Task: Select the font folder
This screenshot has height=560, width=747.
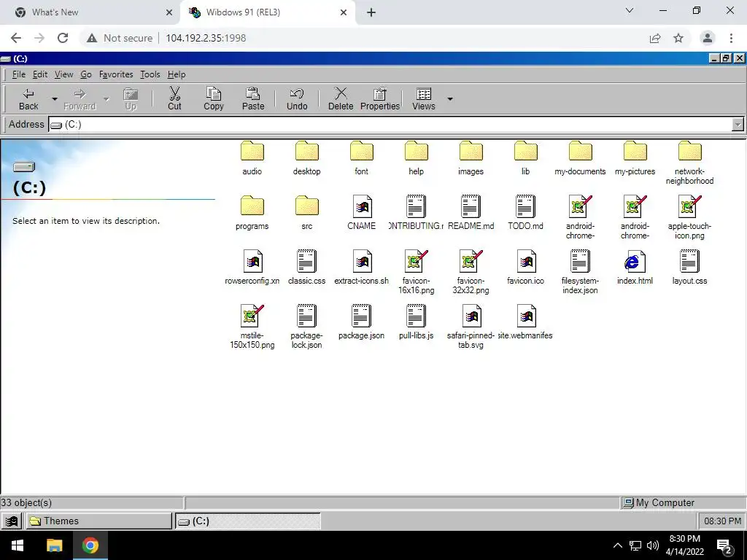Action: (362, 158)
